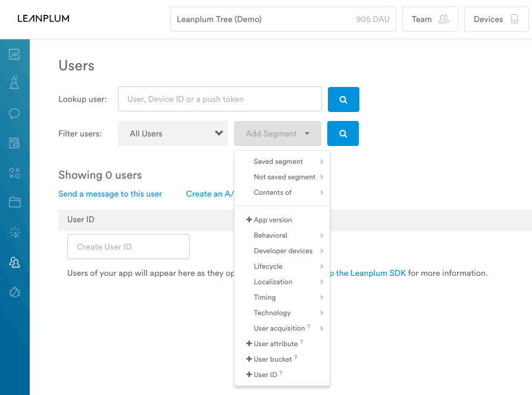Screen dimensions: 532x395
Task: Open the folder icon in sidebar
Action: [14, 203]
